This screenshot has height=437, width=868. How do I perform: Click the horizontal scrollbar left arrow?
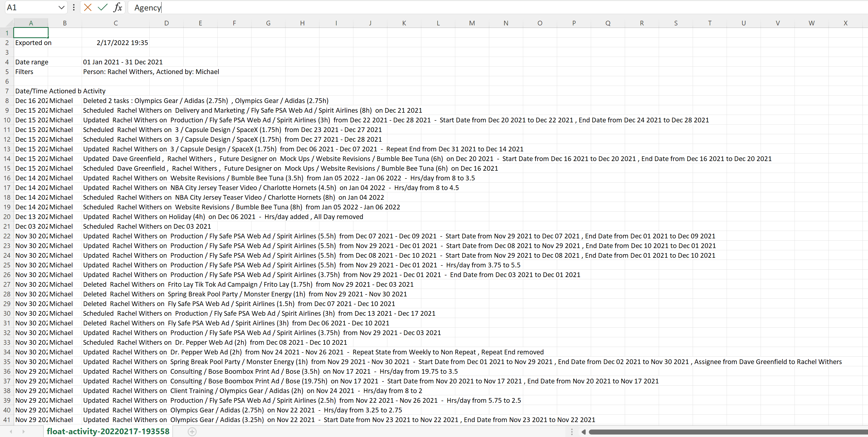[x=584, y=431]
